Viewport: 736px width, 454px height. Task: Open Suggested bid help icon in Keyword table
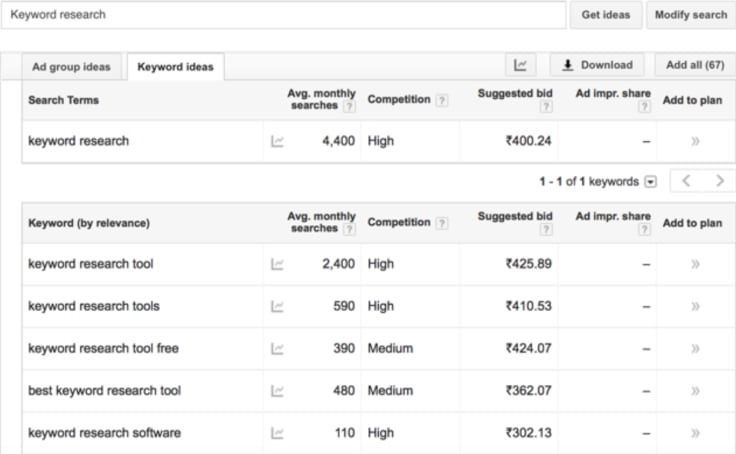[x=545, y=229]
